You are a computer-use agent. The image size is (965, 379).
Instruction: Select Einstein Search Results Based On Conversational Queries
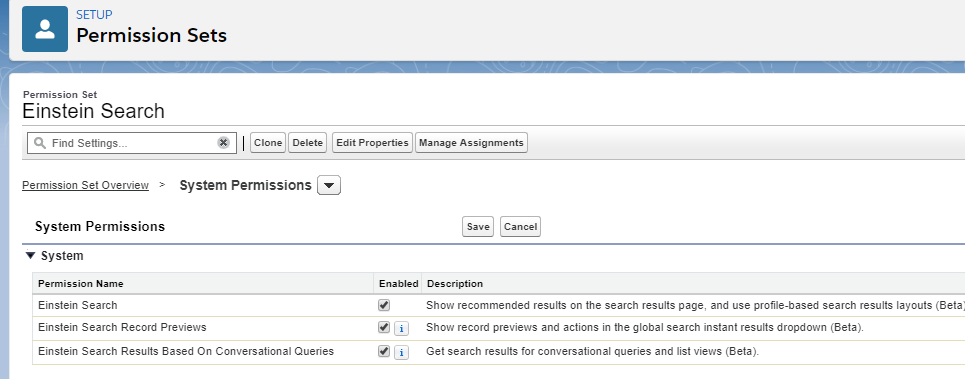(x=186, y=351)
